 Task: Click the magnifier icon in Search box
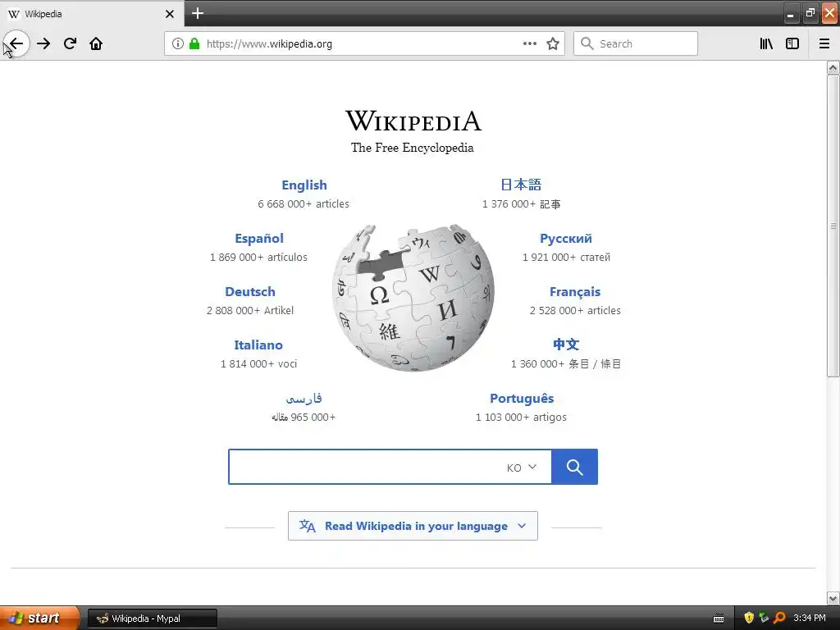tap(587, 43)
